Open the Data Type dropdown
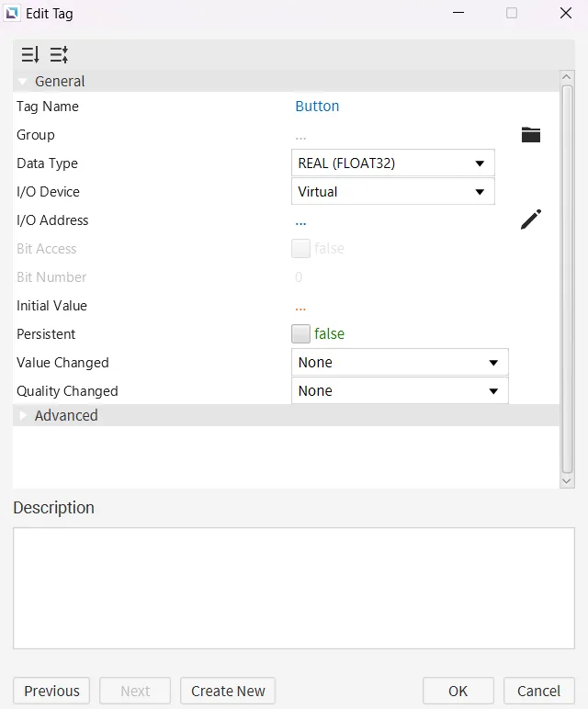Screen dimensions: 588x709 (x=392, y=163)
